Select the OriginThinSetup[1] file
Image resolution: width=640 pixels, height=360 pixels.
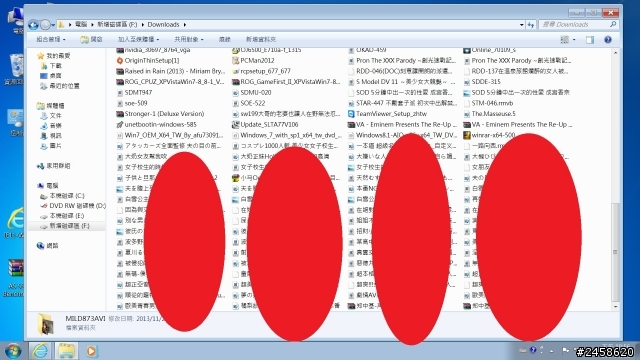[x=148, y=60]
